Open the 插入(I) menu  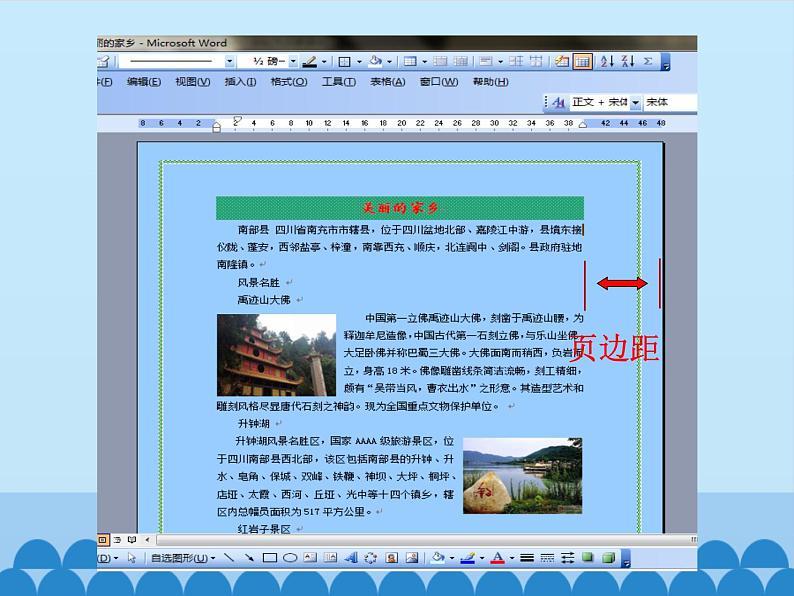click(x=241, y=82)
